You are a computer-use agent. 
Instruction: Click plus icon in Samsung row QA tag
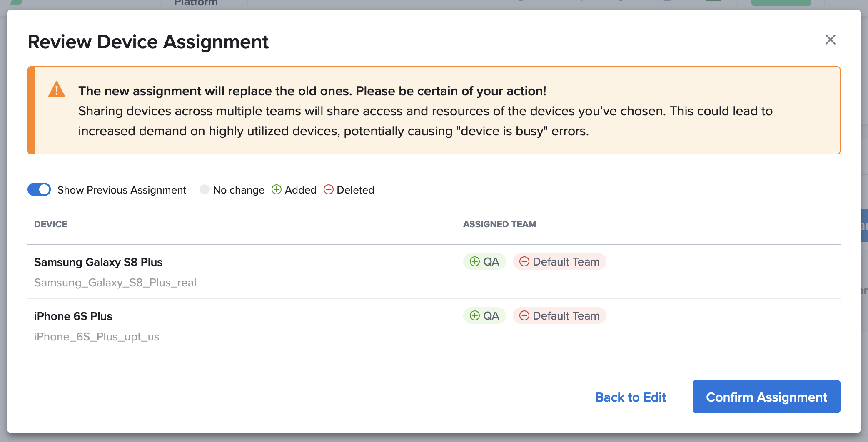tap(474, 262)
